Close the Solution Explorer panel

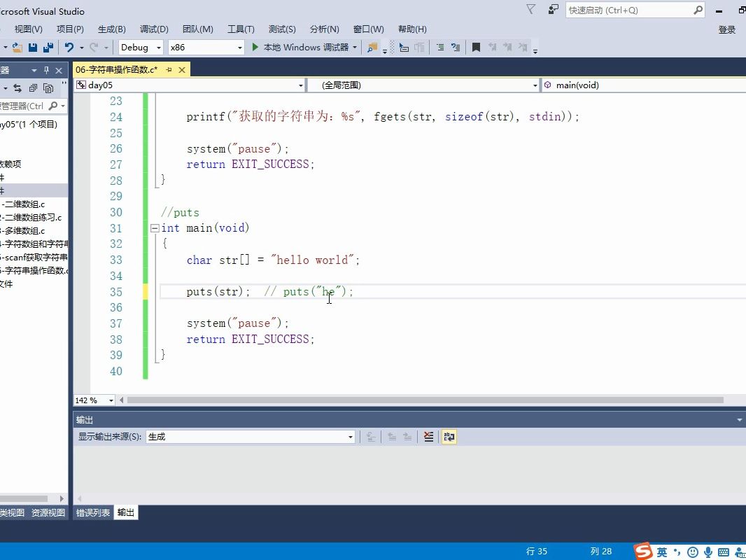[x=59, y=71]
